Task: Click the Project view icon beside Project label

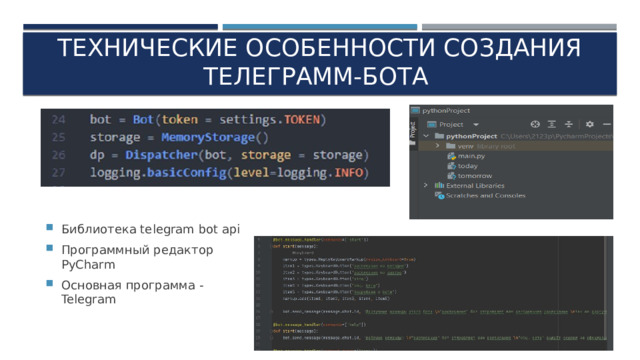Action: click(431, 124)
